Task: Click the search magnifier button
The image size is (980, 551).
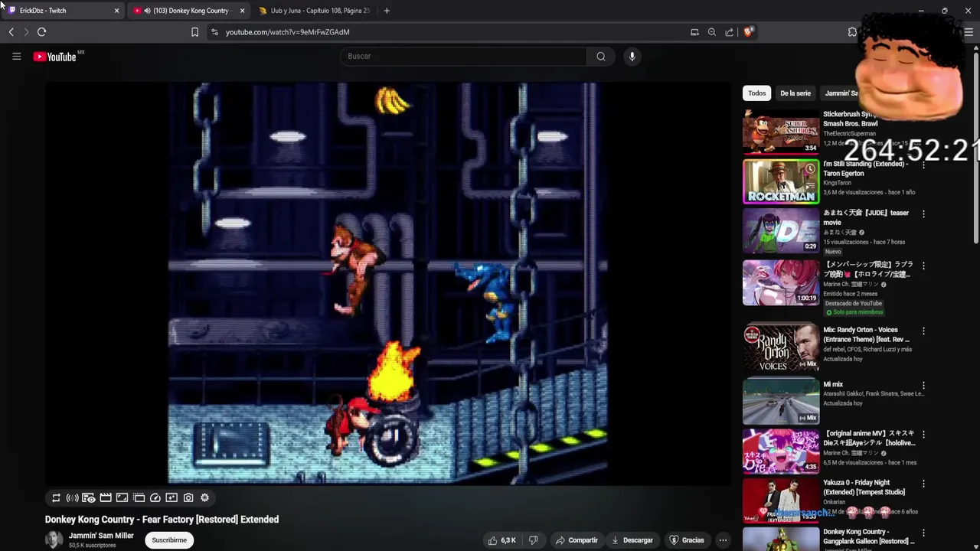Action: pyautogui.click(x=601, y=56)
